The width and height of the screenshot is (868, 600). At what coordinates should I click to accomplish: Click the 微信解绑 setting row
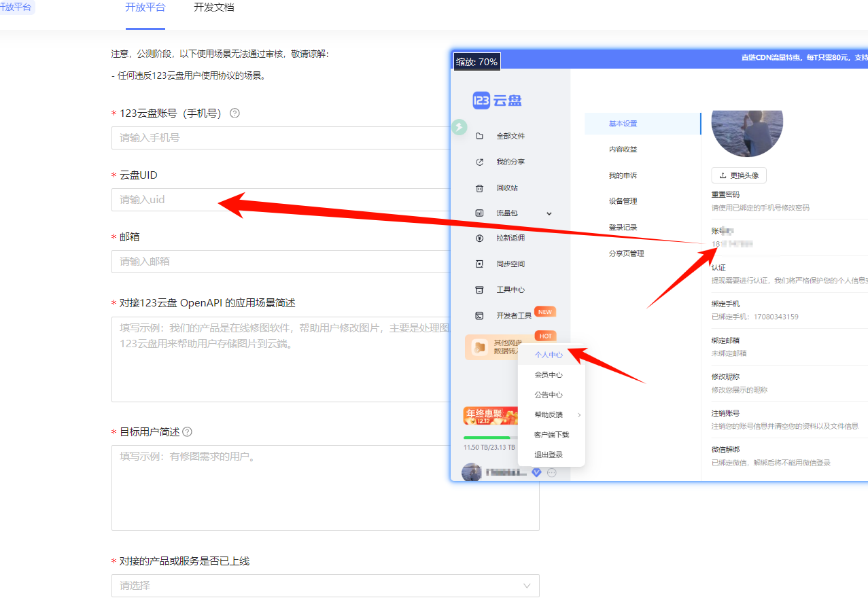pyautogui.click(x=789, y=456)
